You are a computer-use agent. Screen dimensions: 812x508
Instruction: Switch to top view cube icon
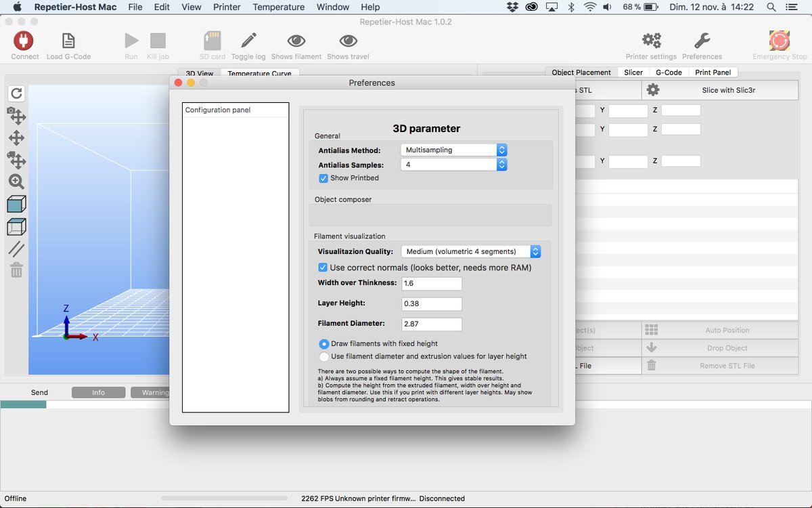click(x=17, y=226)
